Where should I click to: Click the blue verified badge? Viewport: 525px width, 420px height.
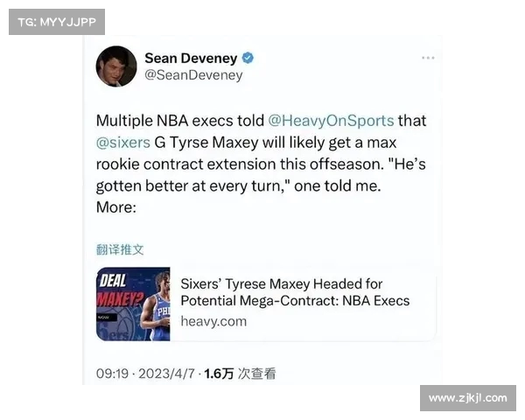248,58
